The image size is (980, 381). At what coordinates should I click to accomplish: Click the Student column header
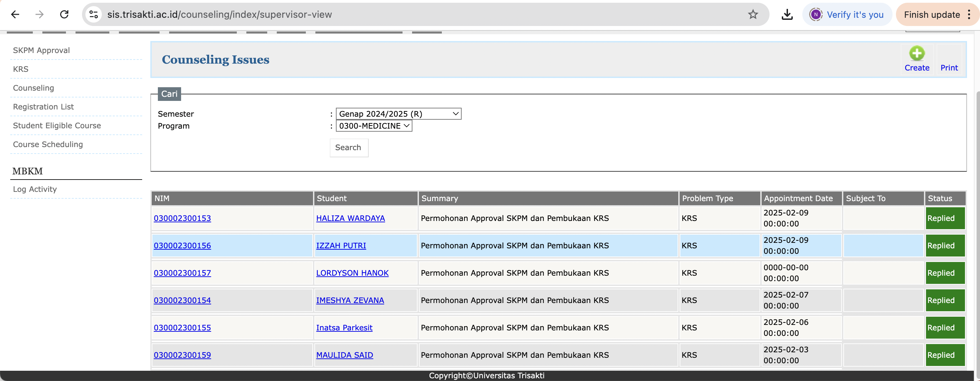pos(366,199)
